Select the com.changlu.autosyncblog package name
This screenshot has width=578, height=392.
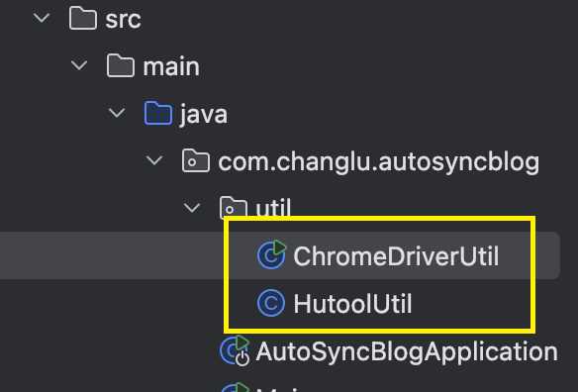point(379,162)
